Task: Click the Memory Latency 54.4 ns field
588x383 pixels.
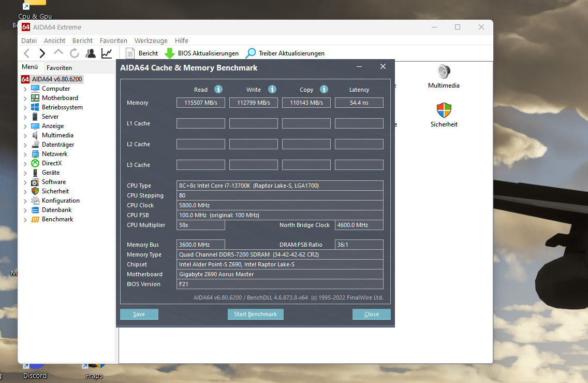Action: click(x=359, y=103)
